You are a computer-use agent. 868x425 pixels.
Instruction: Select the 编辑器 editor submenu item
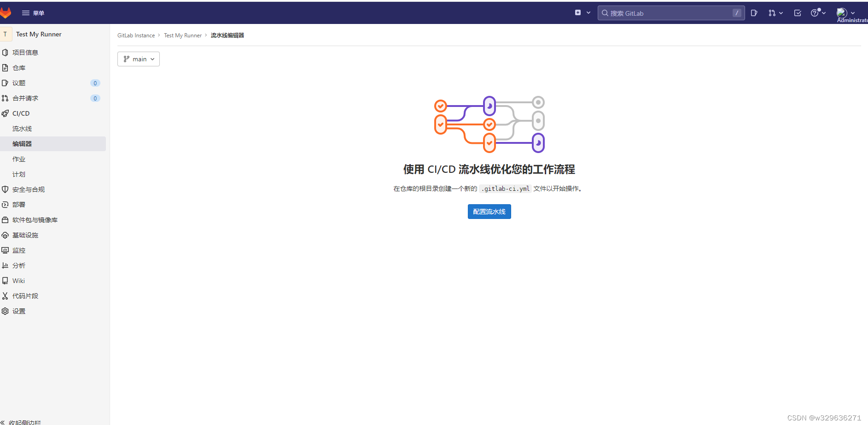[x=53, y=144]
